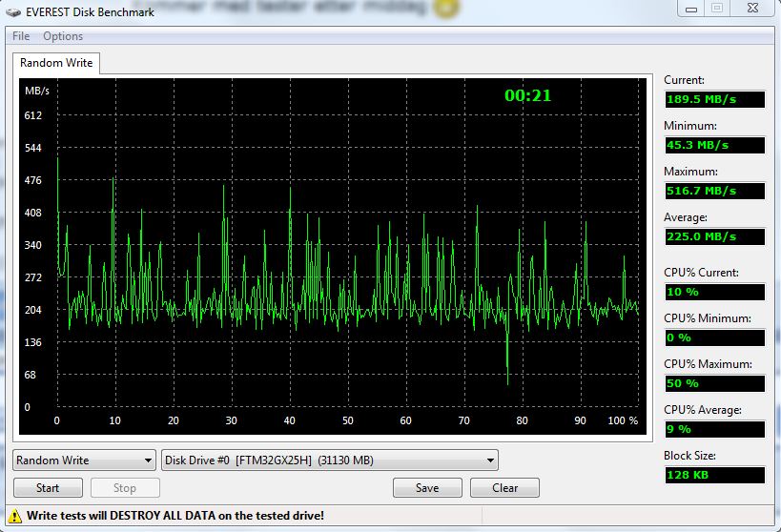
Task: Click the 50 x-axis label
Action: click(x=348, y=420)
